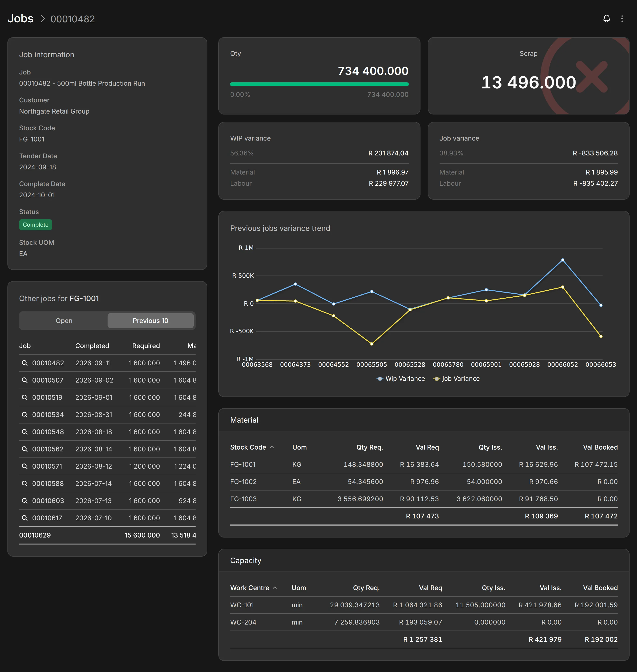The image size is (637, 672).
Task: Click customer name Northgate Retail Group
Action: [54, 111]
